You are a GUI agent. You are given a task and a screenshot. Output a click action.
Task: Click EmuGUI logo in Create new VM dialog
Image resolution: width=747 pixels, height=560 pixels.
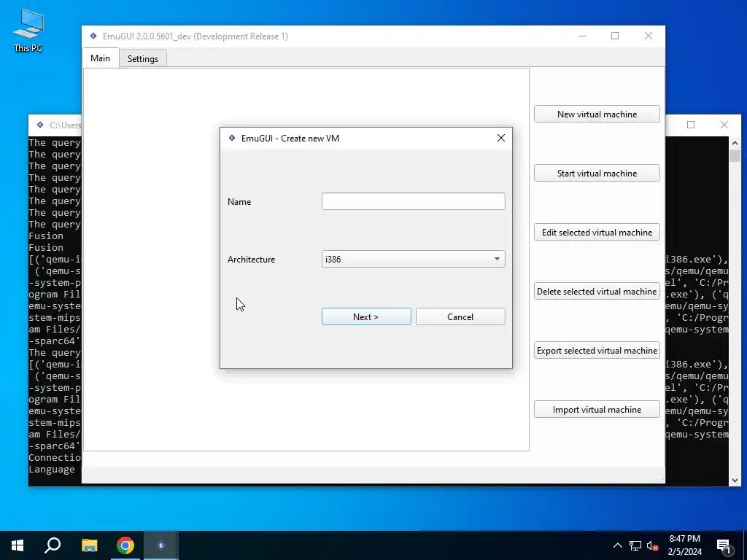click(x=232, y=138)
